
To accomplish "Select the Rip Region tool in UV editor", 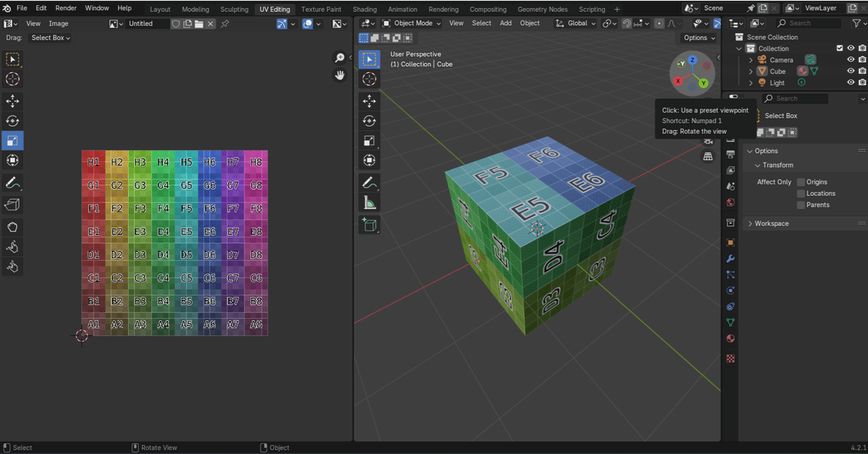I will pos(13,205).
